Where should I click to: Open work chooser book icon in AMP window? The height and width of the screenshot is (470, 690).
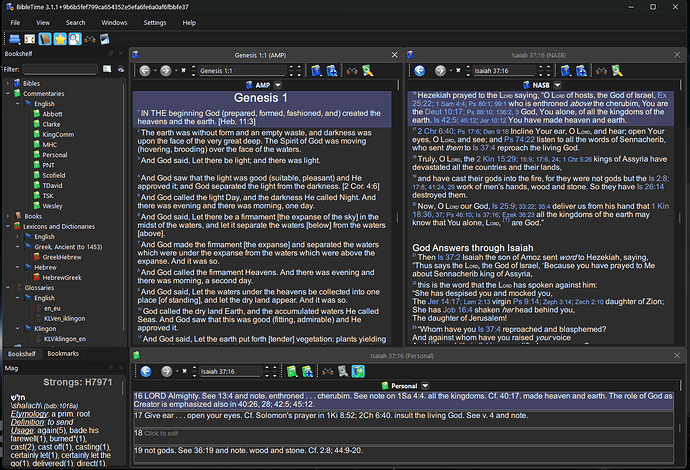click(316, 70)
